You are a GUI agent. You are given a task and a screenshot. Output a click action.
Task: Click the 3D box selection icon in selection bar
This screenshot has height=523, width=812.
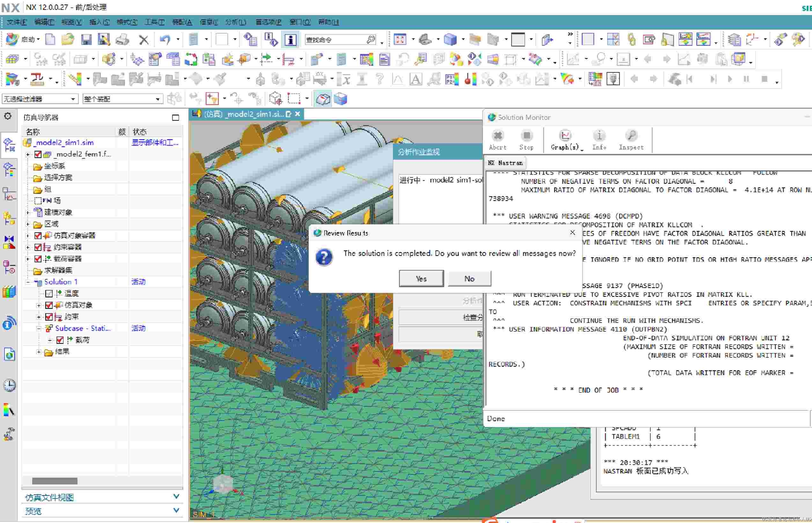[x=276, y=99]
